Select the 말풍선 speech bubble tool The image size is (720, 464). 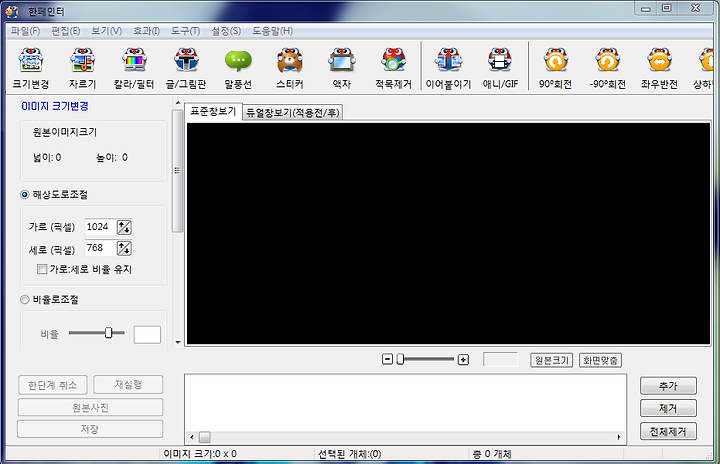238,68
